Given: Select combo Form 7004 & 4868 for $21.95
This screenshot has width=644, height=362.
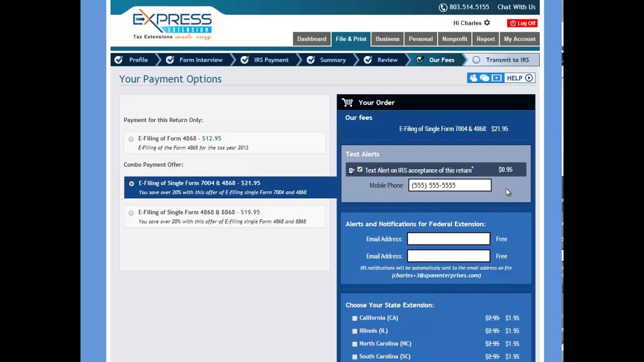Looking at the screenshot, I should [x=131, y=184].
